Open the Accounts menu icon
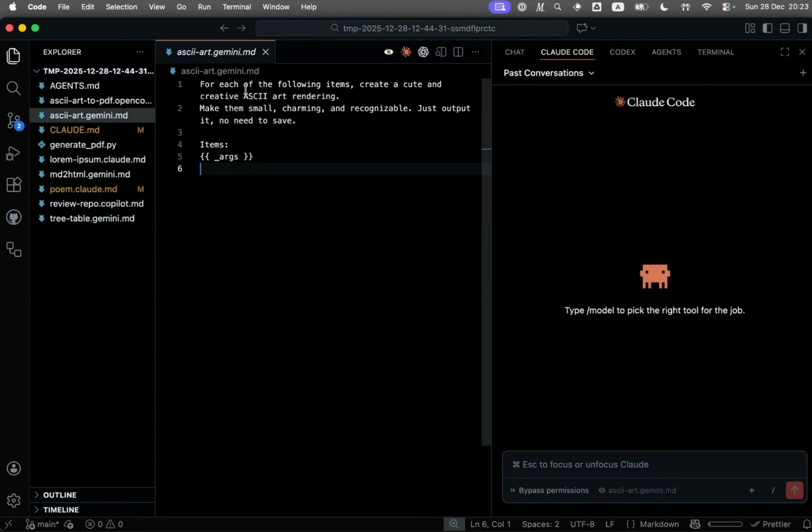The width and height of the screenshot is (812, 532). pyautogui.click(x=14, y=469)
